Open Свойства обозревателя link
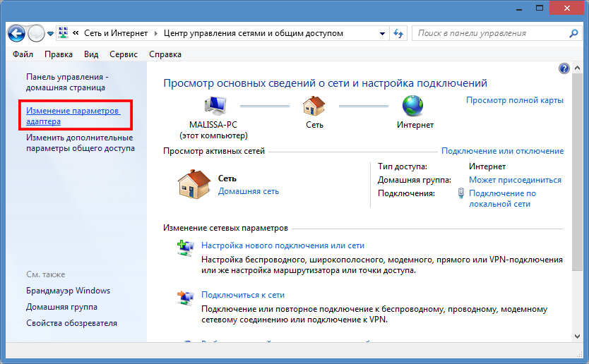 tap(71, 322)
